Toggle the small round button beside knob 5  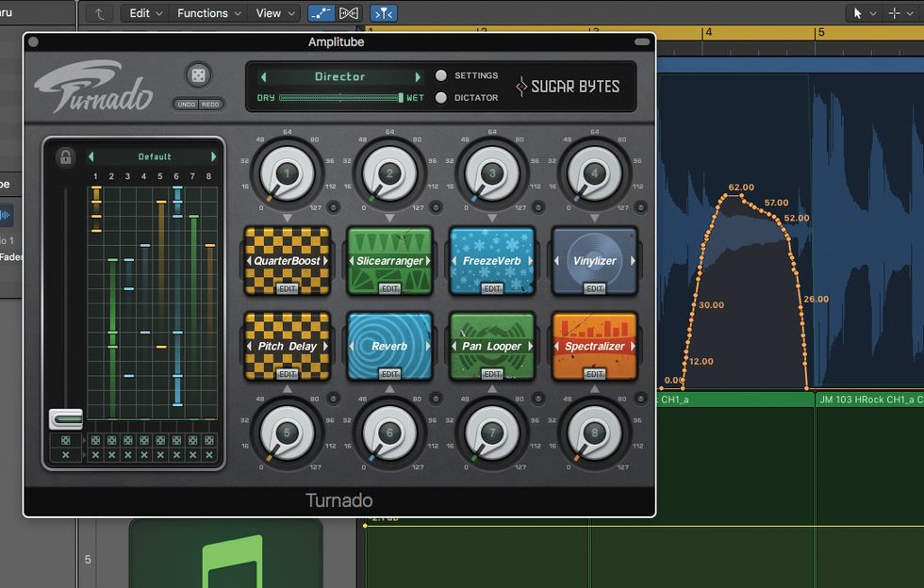point(334,399)
